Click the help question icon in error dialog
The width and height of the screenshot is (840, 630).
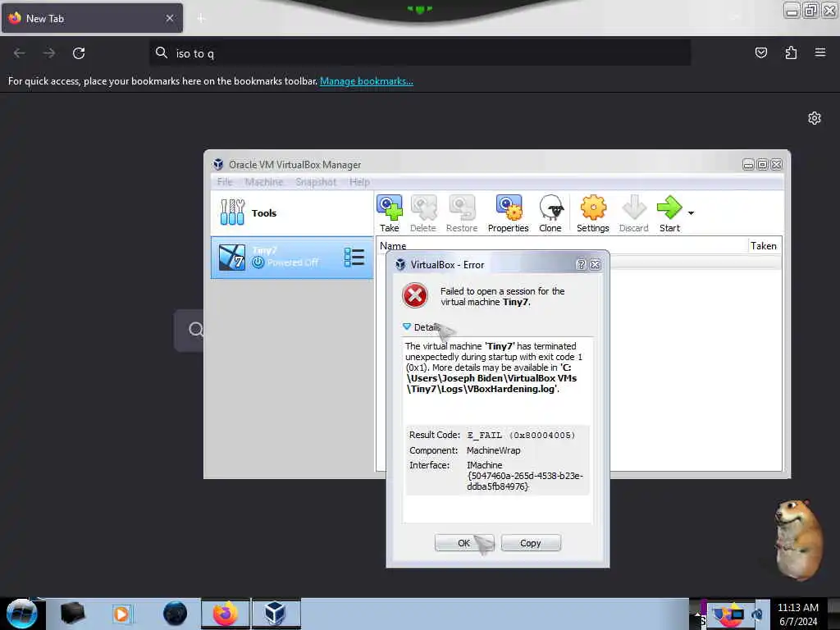(582, 264)
